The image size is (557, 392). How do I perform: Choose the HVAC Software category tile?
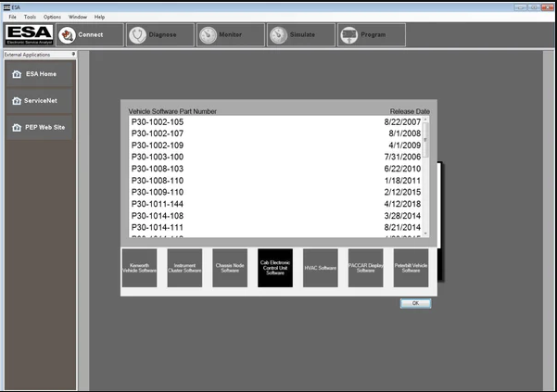click(x=322, y=268)
